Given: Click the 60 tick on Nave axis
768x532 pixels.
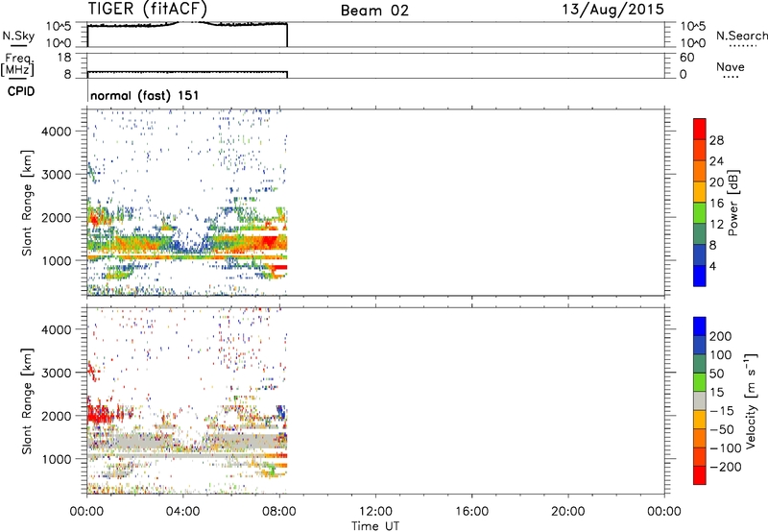Looking at the screenshot, I should click(687, 58).
